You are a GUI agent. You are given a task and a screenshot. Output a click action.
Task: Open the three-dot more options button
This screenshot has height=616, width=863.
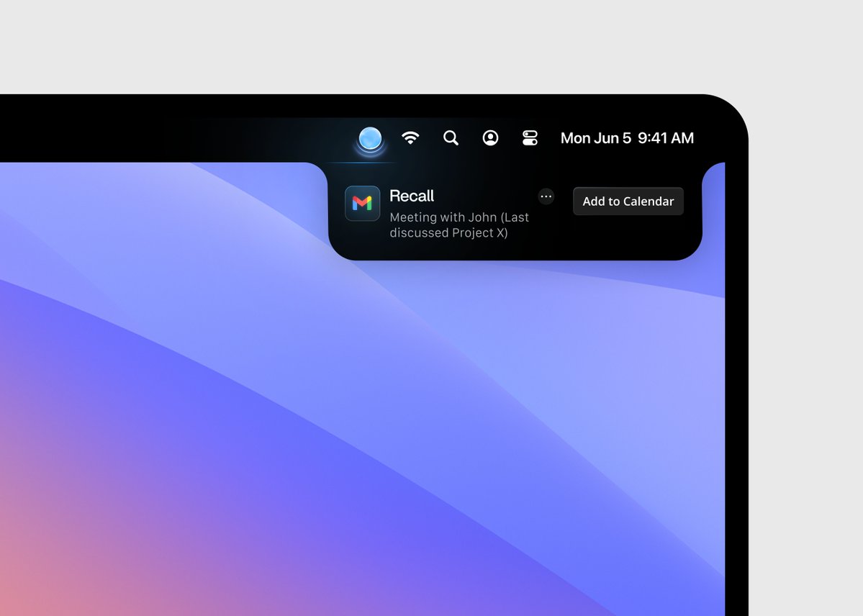pyautogui.click(x=546, y=196)
